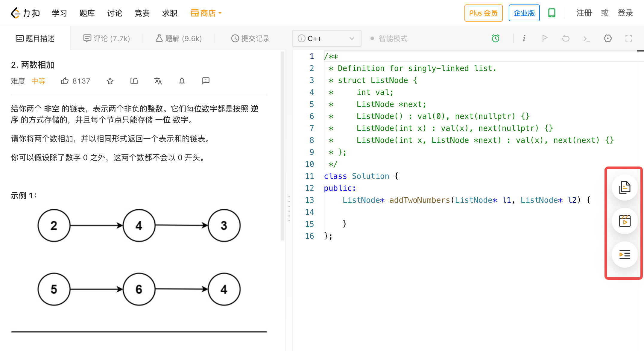644x351 pixels.
Task: Open the console terminal icon
Action: click(x=587, y=38)
